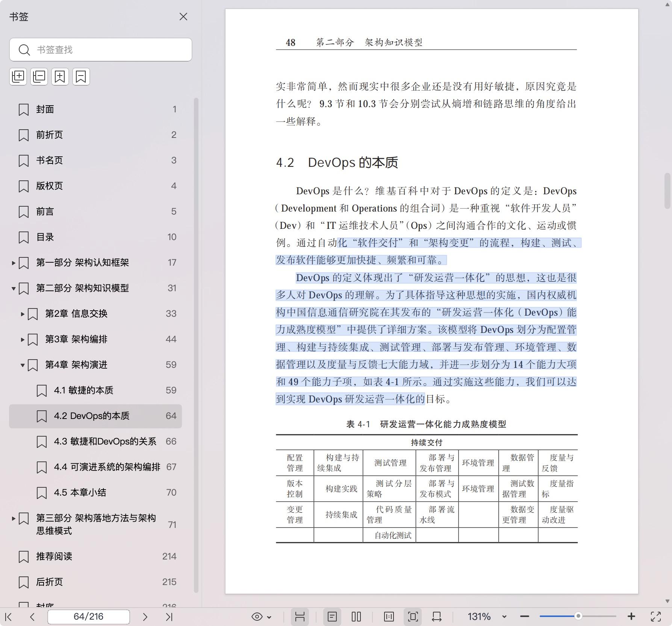
Task: Click the 持续交付 table header
Action: pos(427,443)
